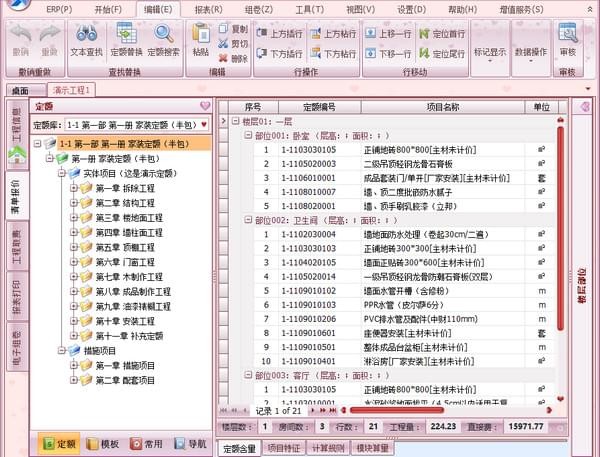This screenshot has width=600, height=457.
Task: Select 第二章 配套项目 in tree
Action: point(125,380)
